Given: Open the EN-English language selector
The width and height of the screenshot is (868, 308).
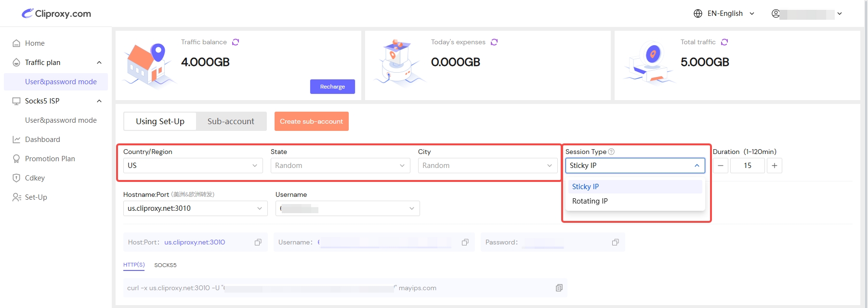Looking at the screenshot, I should point(724,13).
